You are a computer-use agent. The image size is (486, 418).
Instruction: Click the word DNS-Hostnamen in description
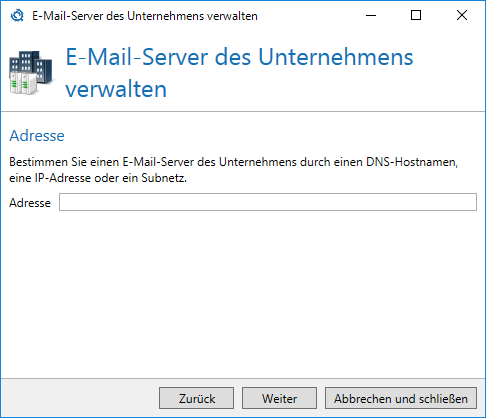pos(412,162)
